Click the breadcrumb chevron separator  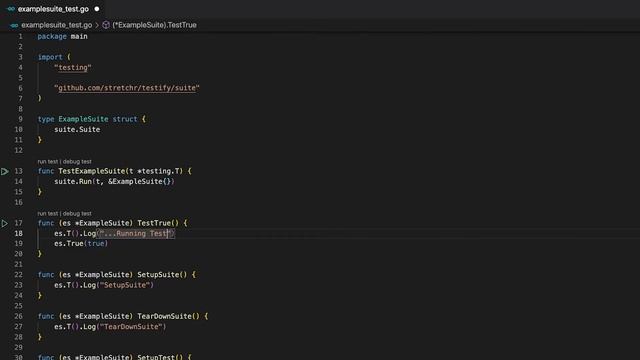click(x=97, y=25)
